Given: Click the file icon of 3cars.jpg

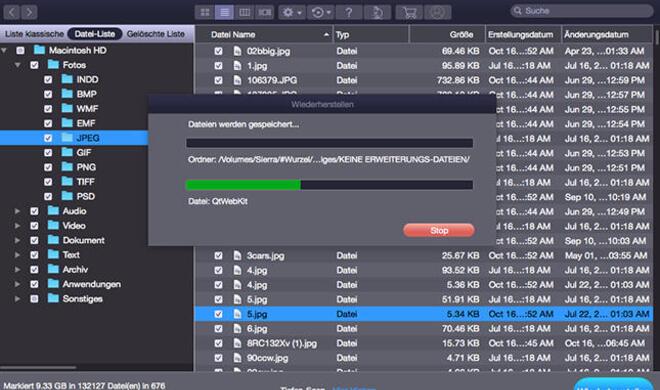Looking at the screenshot, I should click(x=237, y=255).
